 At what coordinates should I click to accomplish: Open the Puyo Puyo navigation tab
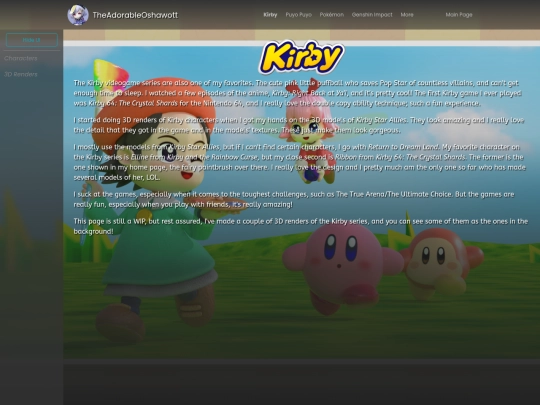point(298,15)
